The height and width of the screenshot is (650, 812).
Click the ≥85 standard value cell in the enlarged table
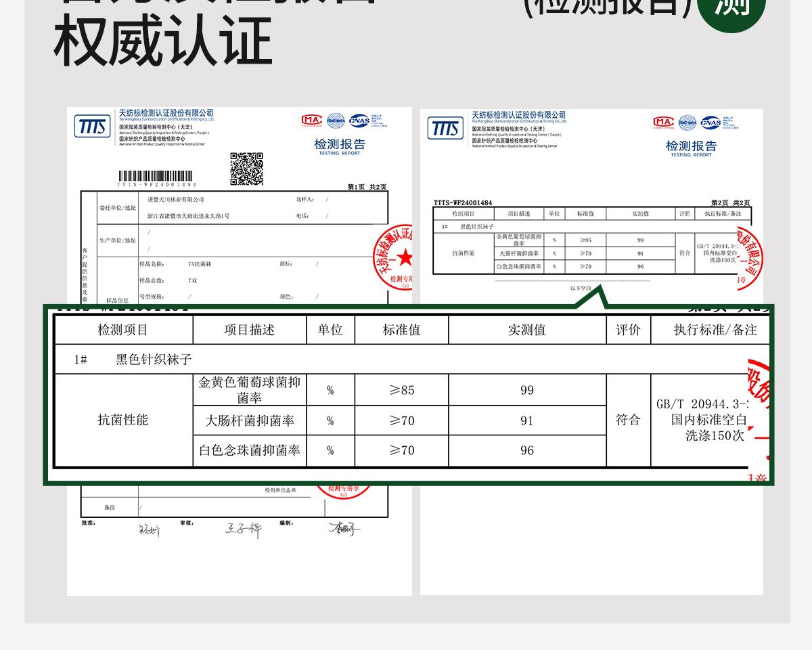point(401,390)
